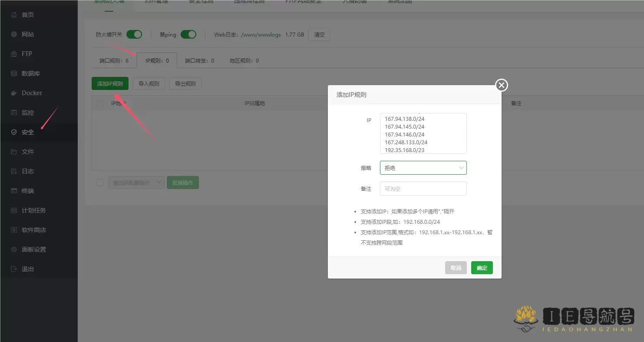Switch to the 地区规则 tab
644x342 pixels.
pos(244,61)
